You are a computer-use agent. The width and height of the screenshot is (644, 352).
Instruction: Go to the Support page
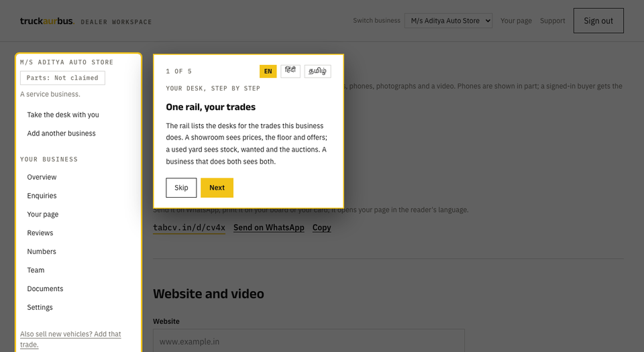[x=552, y=21]
